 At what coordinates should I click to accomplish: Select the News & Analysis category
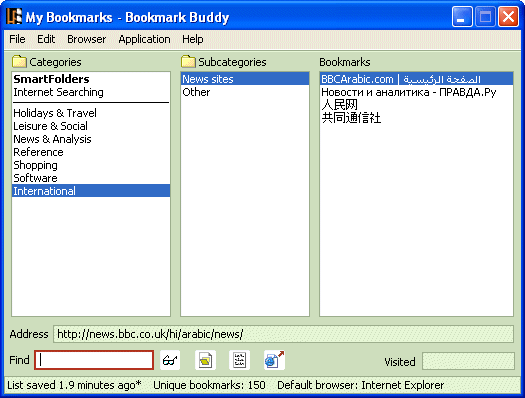point(91,139)
